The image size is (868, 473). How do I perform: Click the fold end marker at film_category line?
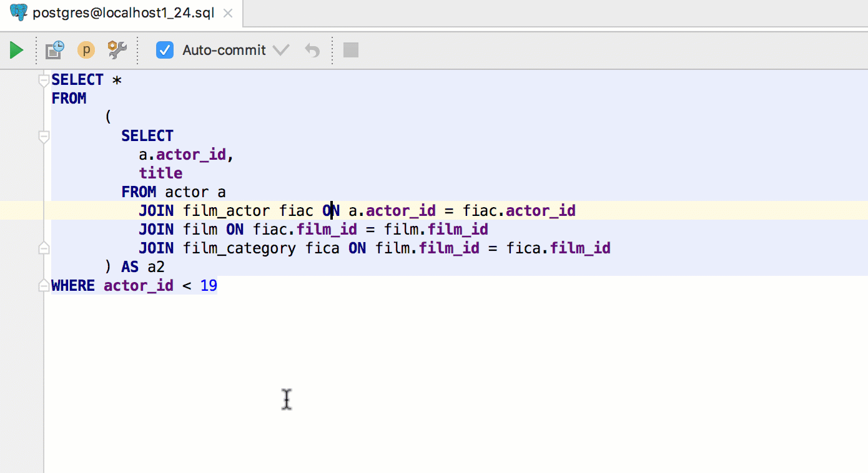[44, 248]
